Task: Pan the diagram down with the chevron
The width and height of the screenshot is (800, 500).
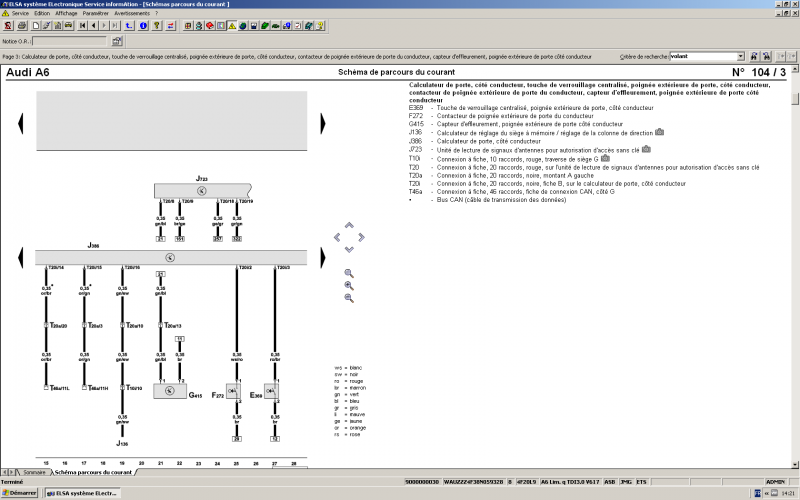Action: click(349, 249)
